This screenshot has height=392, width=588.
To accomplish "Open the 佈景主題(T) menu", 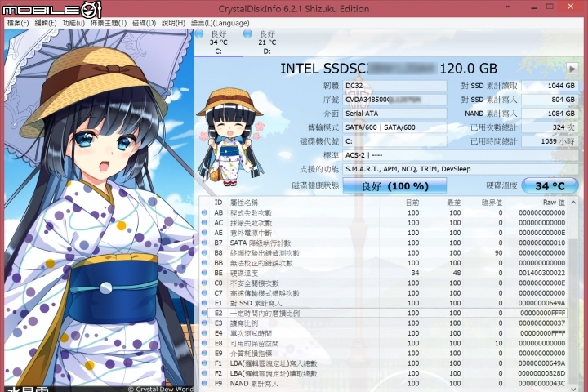I will coord(109,23).
